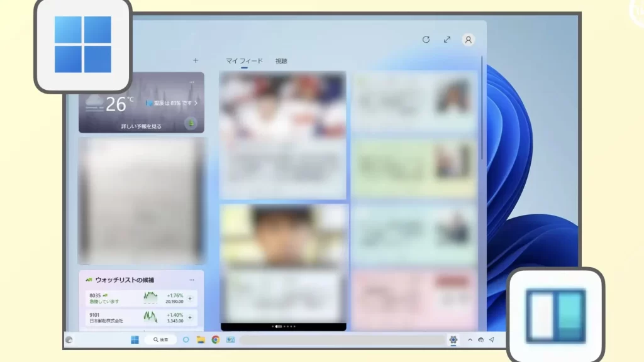The width and height of the screenshot is (644, 362).
Task: Click the +1.76% change value
Action: tap(175, 295)
